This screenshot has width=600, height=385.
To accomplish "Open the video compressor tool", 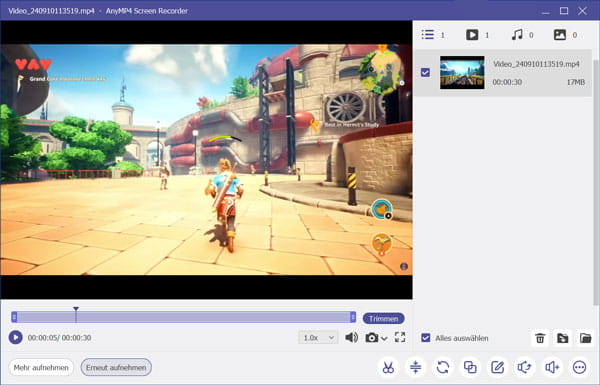I will 416,367.
